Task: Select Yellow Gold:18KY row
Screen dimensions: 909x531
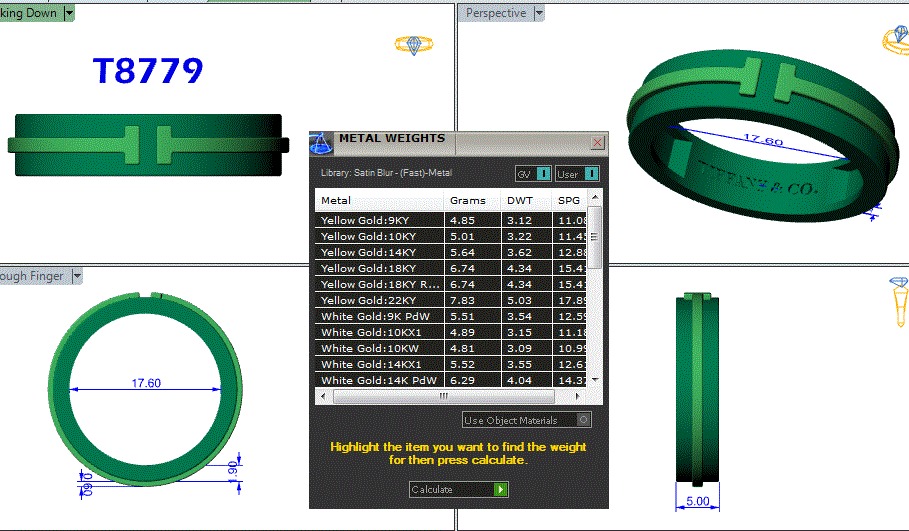Action: [x=380, y=268]
